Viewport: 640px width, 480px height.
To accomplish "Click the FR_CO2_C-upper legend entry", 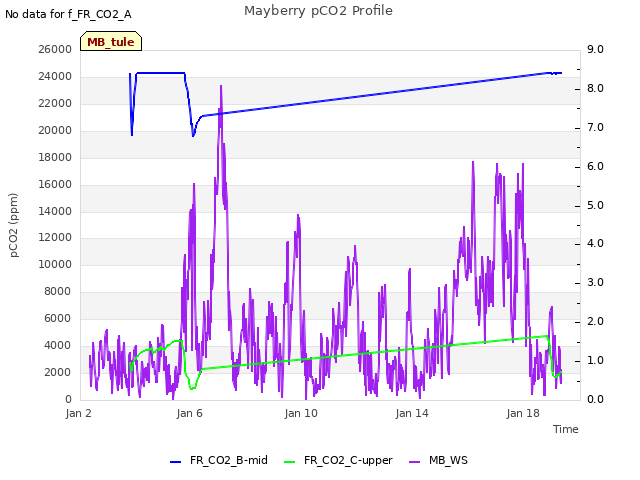I will pos(338,460).
